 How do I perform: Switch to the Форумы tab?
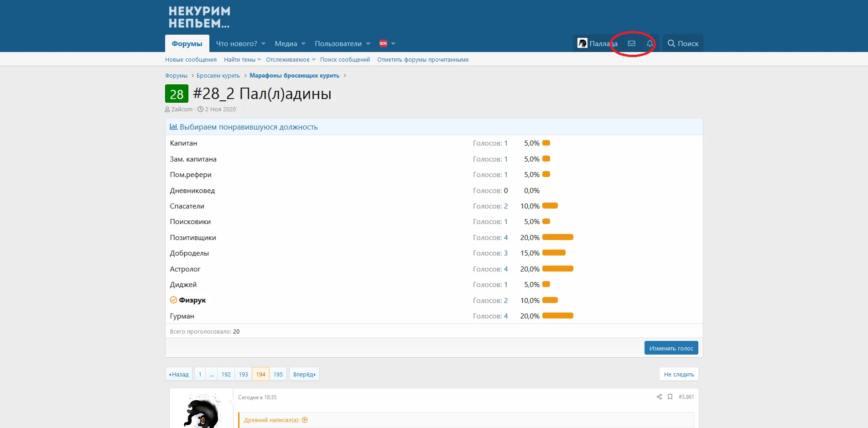coord(187,43)
